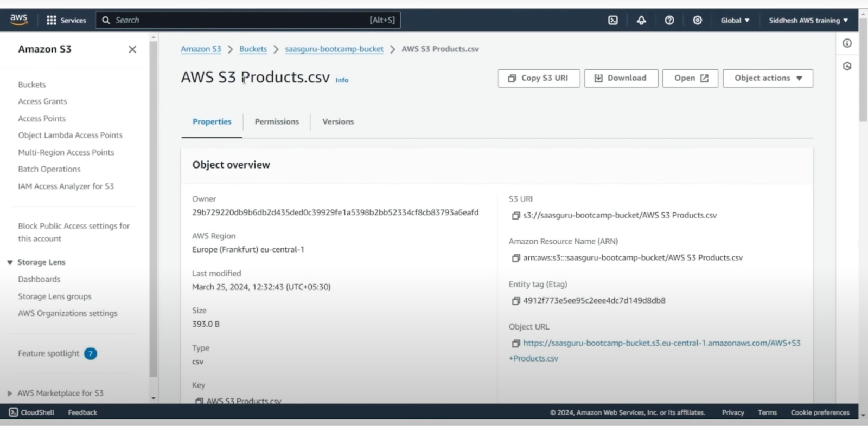Click the search magnifier icon
This screenshot has height=426, width=868.
[x=106, y=20]
